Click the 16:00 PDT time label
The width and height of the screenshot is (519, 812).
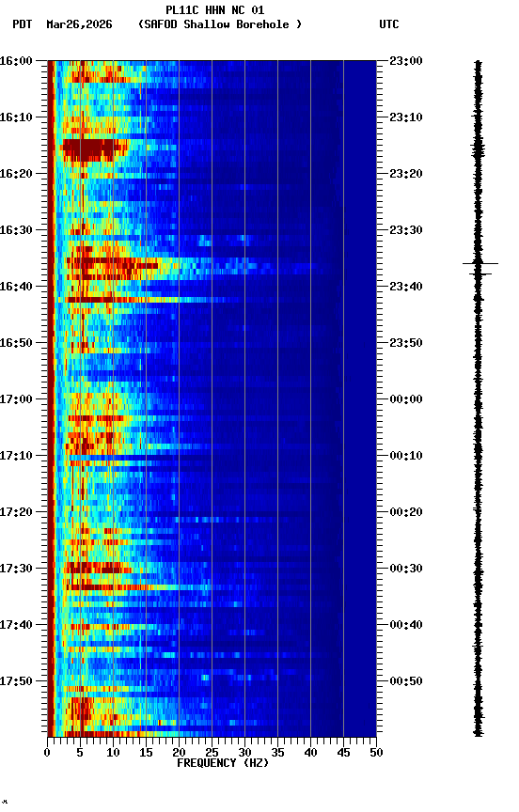coord(16,61)
